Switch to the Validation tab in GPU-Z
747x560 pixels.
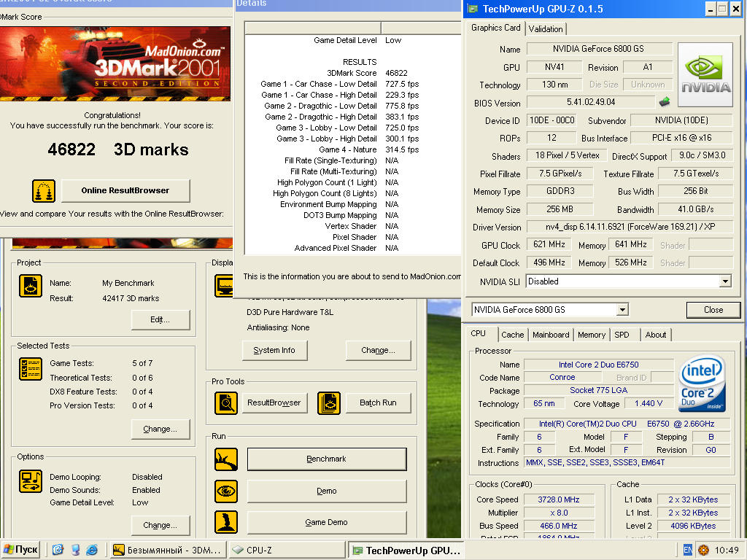pyautogui.click(x=546, y=29)
